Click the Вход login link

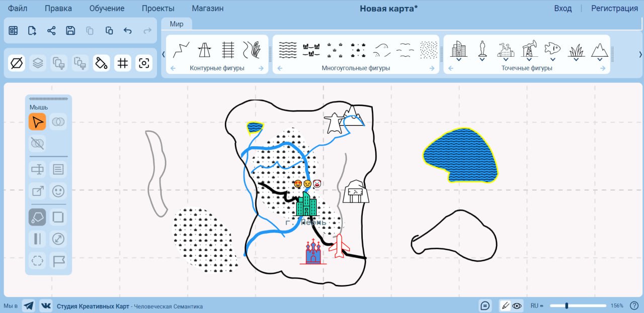562,9
